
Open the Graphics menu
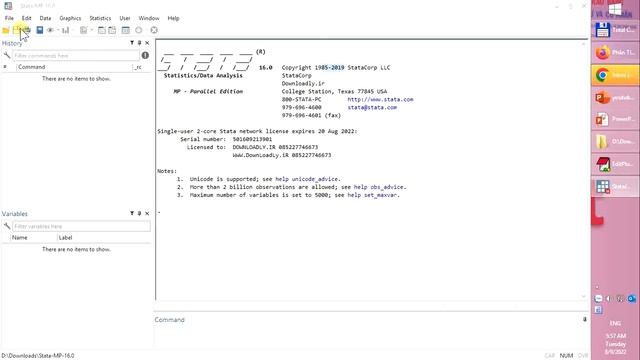click(x=70, y=18)
